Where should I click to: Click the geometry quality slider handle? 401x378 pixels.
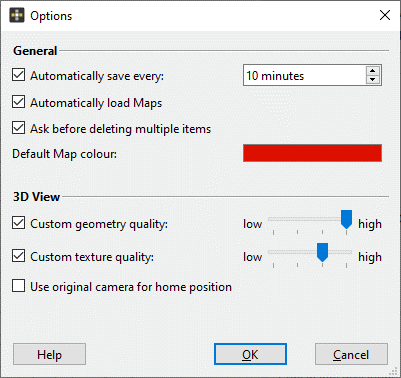pyautogui.click(x=346, y=219)
